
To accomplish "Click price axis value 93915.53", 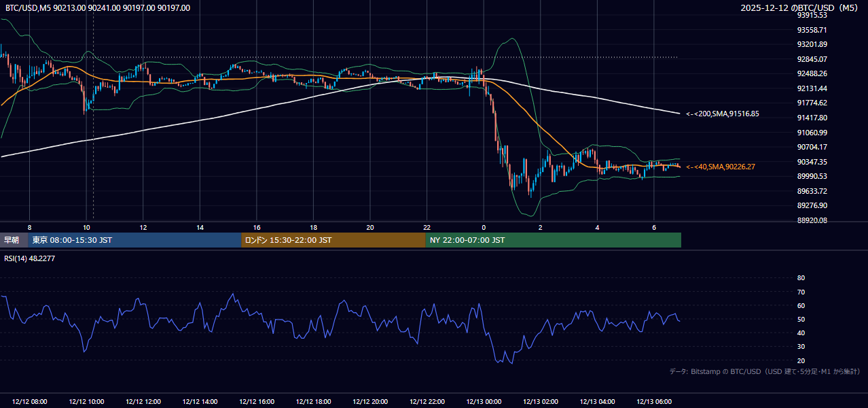I will point(813,15).
